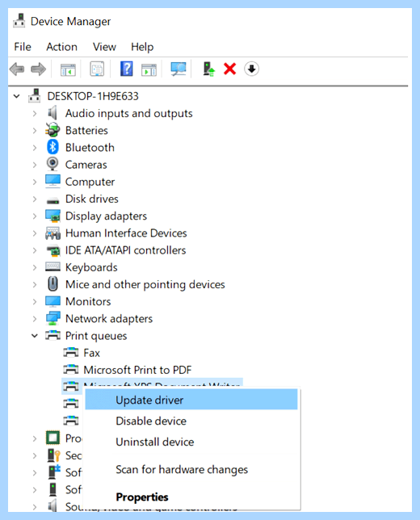
Task: Select the Computer category label
Action: [90, 182]
